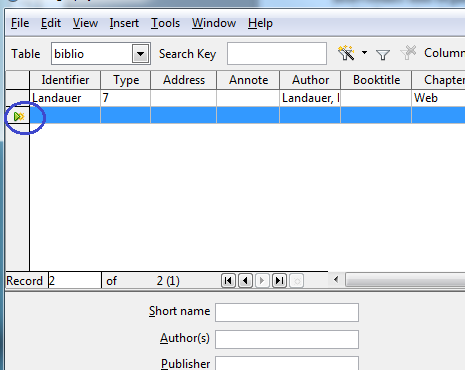Select the Chapter column header
Screen dimensions: 465x370
438,80
